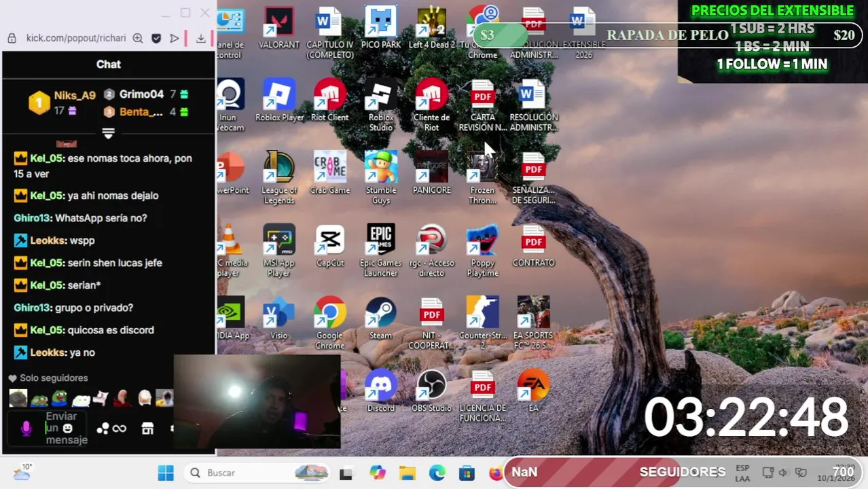Launch Left 4 Dead 2 shortcut
This screenshot has height=489, width=868.
tap(431, 29)
